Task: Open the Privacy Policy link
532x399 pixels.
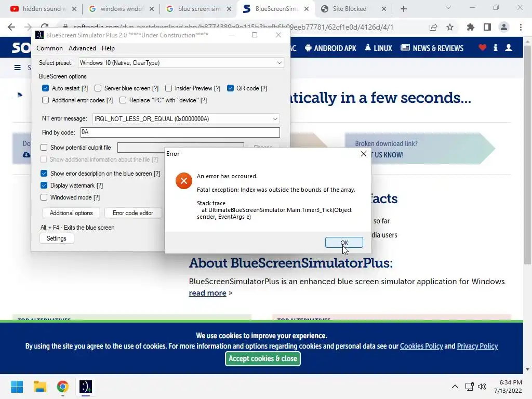Action: (477, 346)
